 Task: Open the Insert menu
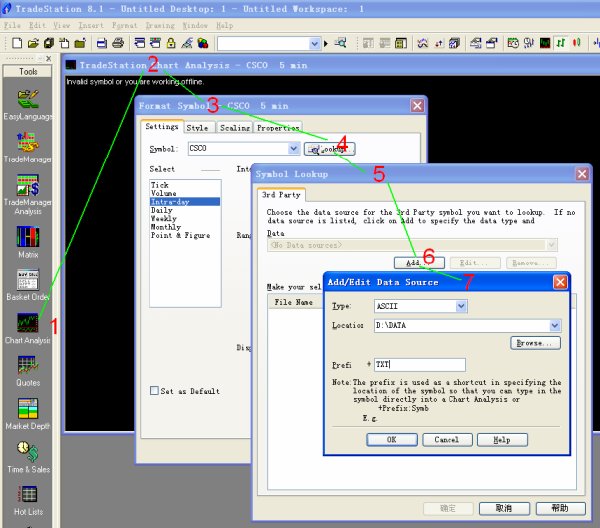point(91,26)
